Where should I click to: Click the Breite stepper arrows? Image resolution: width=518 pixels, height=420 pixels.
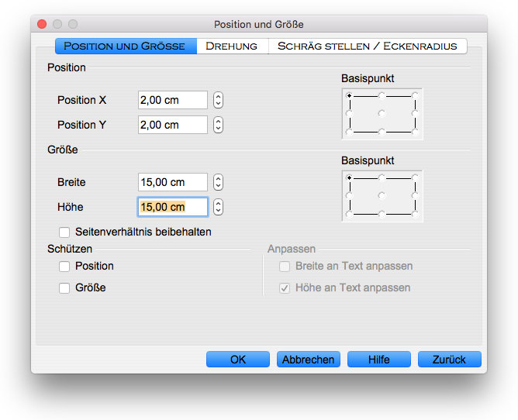[x=219, y=182]
